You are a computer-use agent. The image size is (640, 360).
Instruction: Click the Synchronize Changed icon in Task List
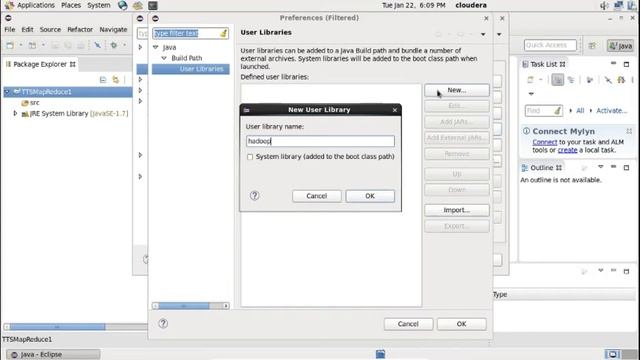pyautogui.click(x=621, y=80)
